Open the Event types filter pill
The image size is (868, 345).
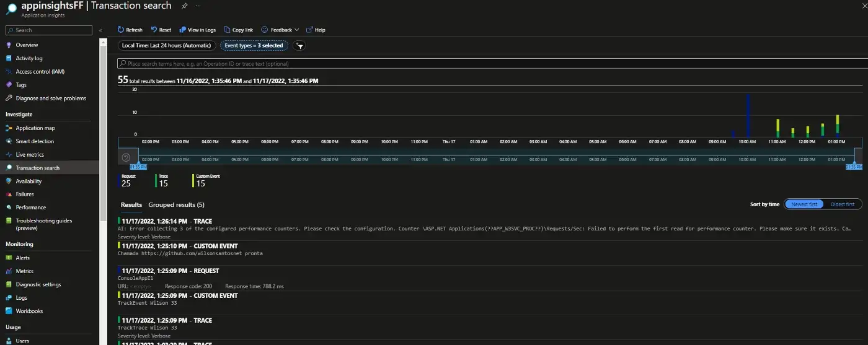click(254, 45)
